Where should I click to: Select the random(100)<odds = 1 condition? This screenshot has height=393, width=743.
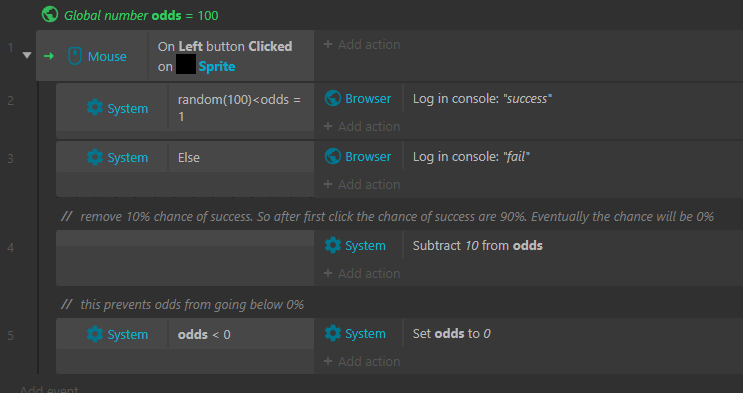tap(240, 108)
